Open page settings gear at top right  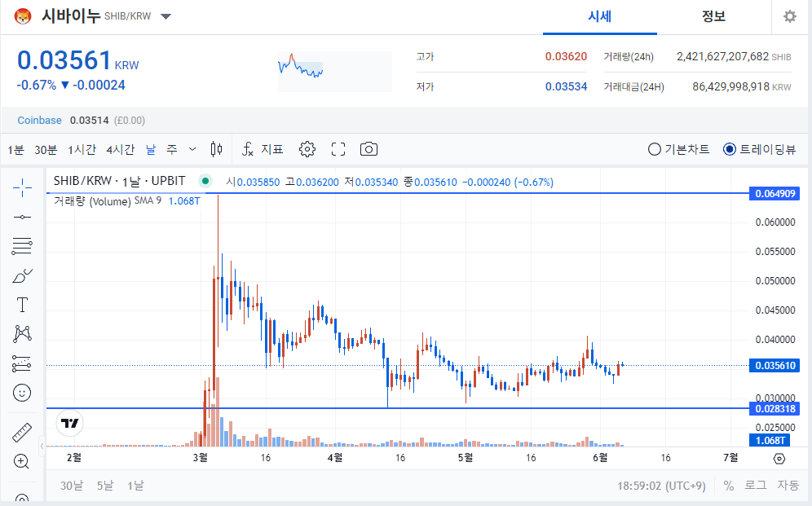790,16
